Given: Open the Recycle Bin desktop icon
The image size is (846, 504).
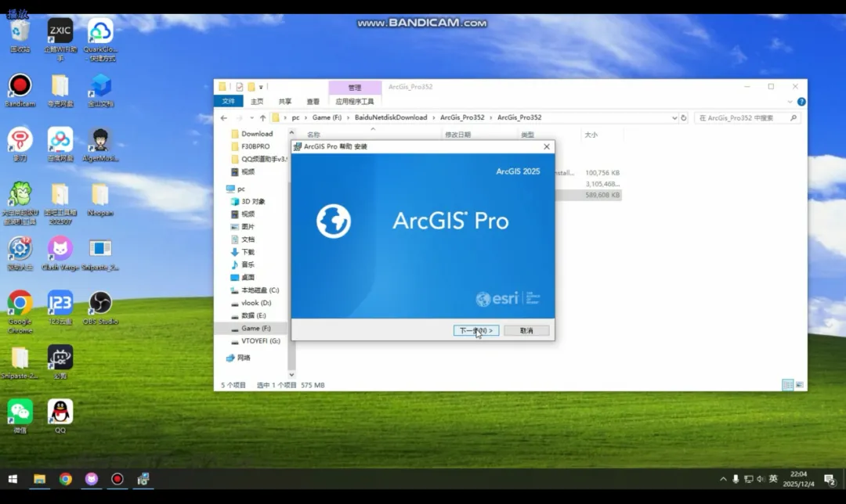Looking at the screenshot, I should coord(20,35).
